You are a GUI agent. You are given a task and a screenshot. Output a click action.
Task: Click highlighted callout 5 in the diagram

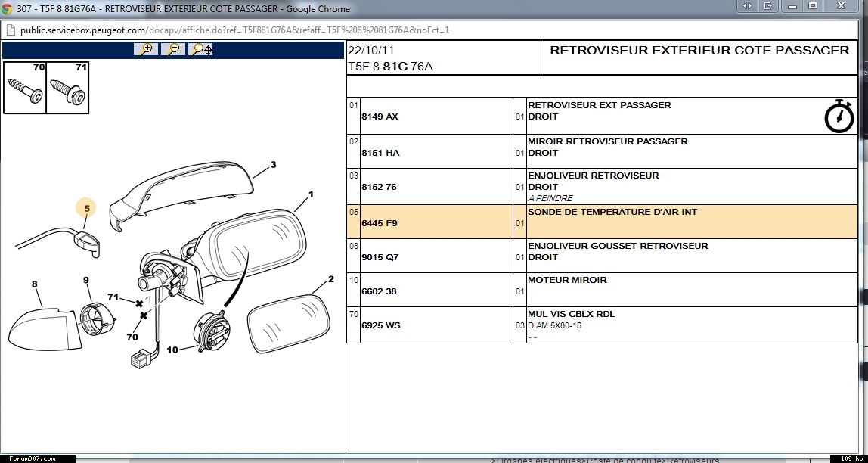(86, 208)
